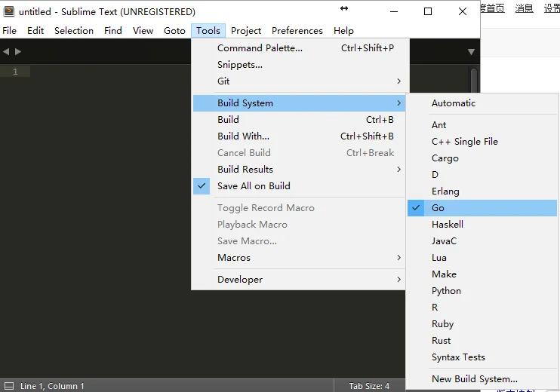The height and width of the screenshot is (392, 560).
Task: Open the Selection menu
Action: [x=74, y=31]
